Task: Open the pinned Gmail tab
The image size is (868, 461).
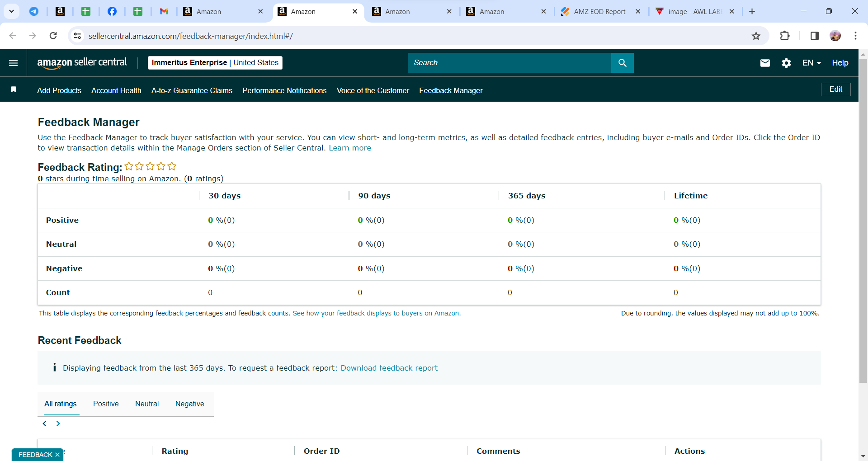Action: pyautogui.click(x=164, y=11)
